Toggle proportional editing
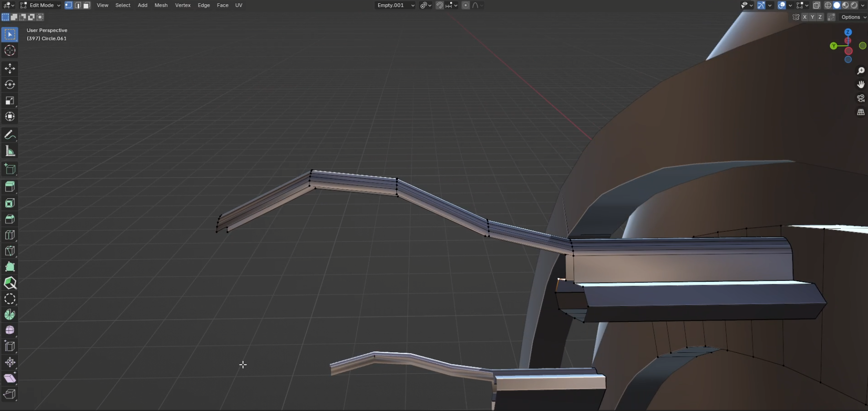Screen dimensions: 868x411 [x=465, y=5]
